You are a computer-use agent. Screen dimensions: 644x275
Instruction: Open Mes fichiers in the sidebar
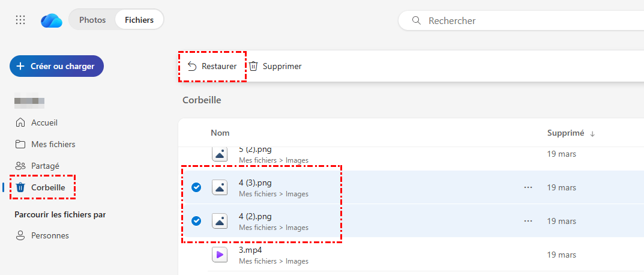tap(53, 144)
